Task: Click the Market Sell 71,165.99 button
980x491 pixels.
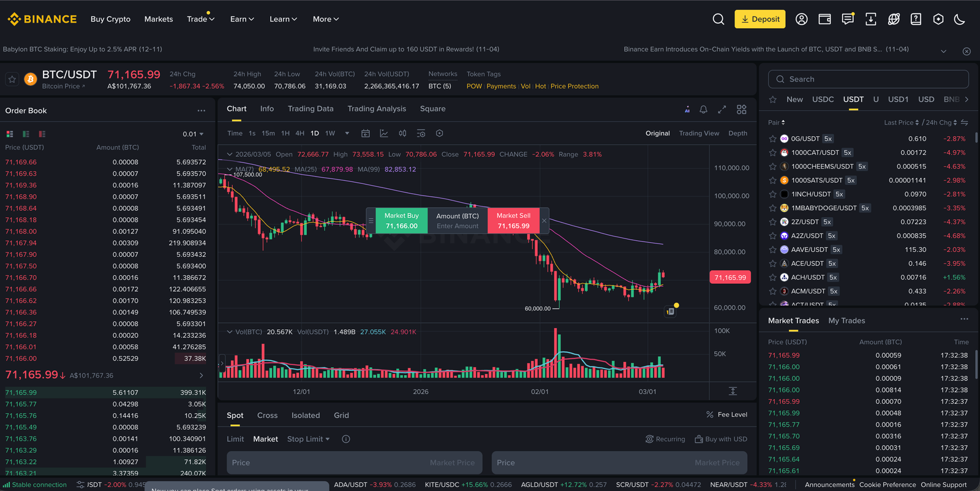Action: click(513, 221)
